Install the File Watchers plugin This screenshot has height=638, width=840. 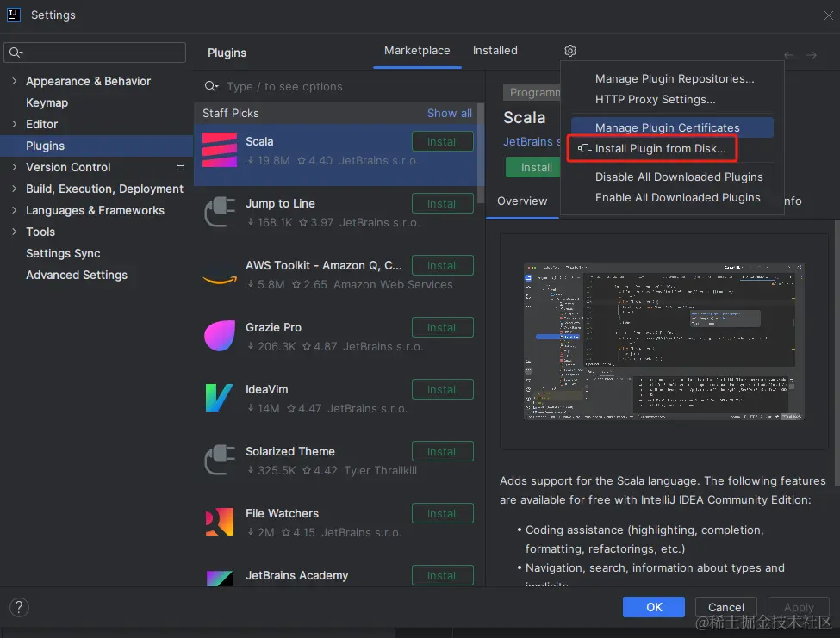(x=443, y=513)
